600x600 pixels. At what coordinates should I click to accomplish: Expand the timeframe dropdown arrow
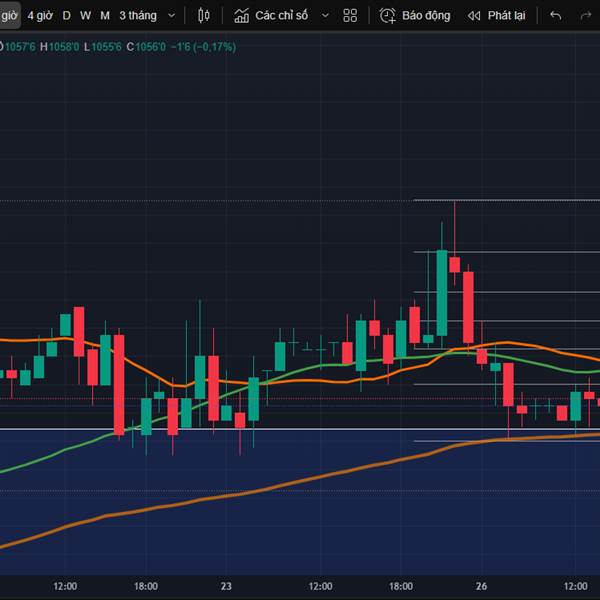172,16
